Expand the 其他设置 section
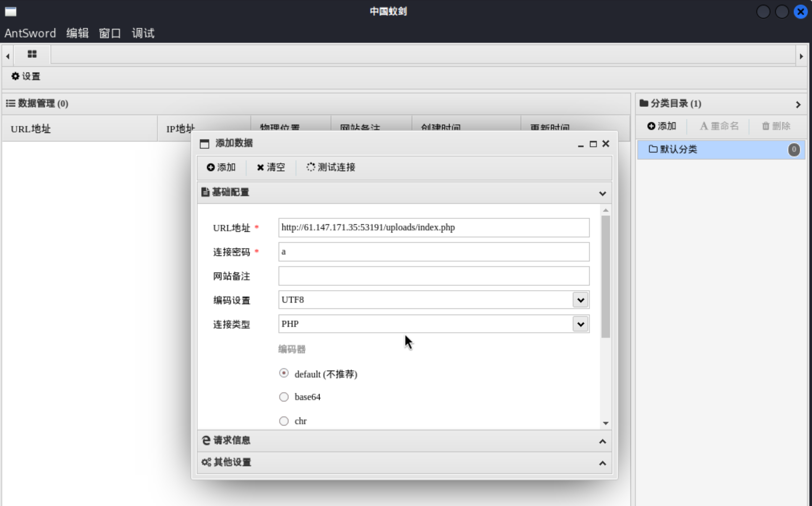The image size is (812, 506). (602, 463)
